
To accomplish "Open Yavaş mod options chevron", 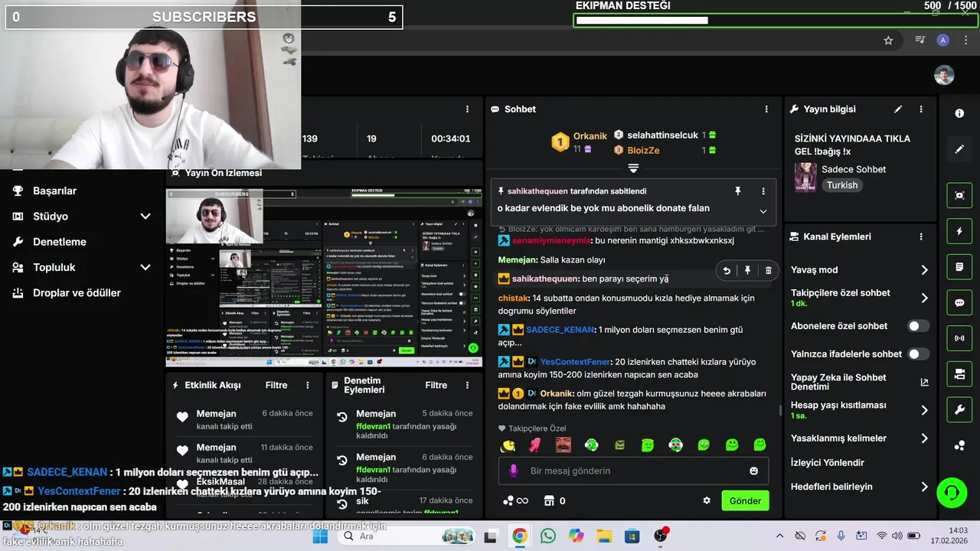I will pyautogui.click(x=924, y=270).
